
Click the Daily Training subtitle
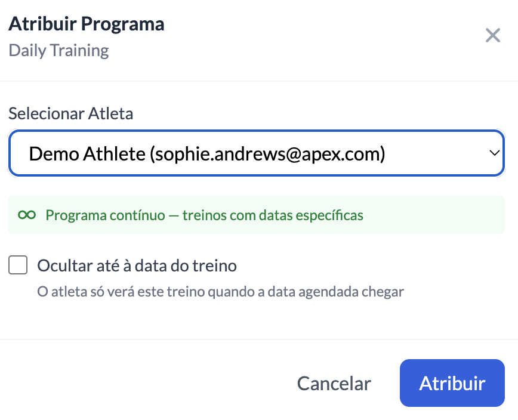point(58,50)
